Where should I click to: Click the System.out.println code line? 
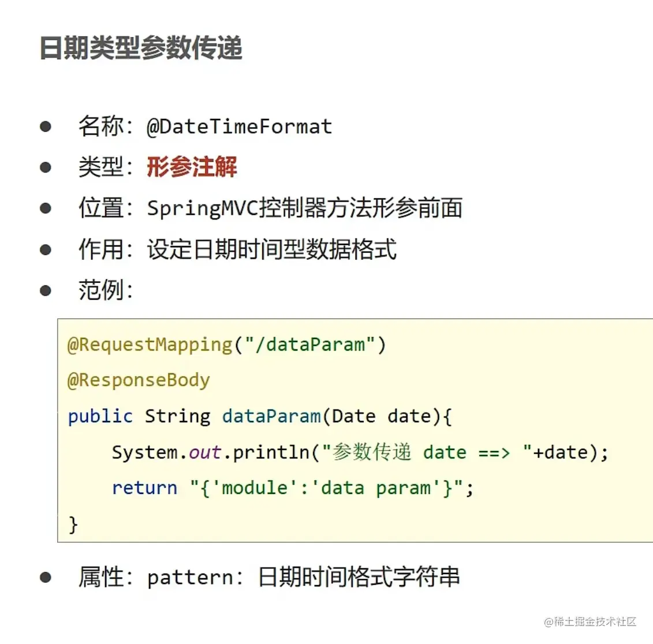[x=360, y=452]
